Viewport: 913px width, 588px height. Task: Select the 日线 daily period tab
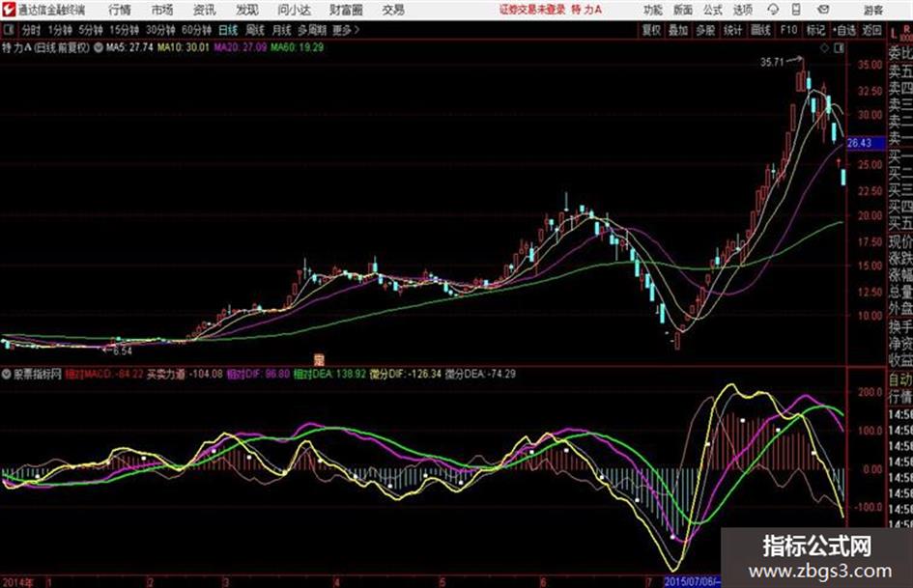(228, 30)
